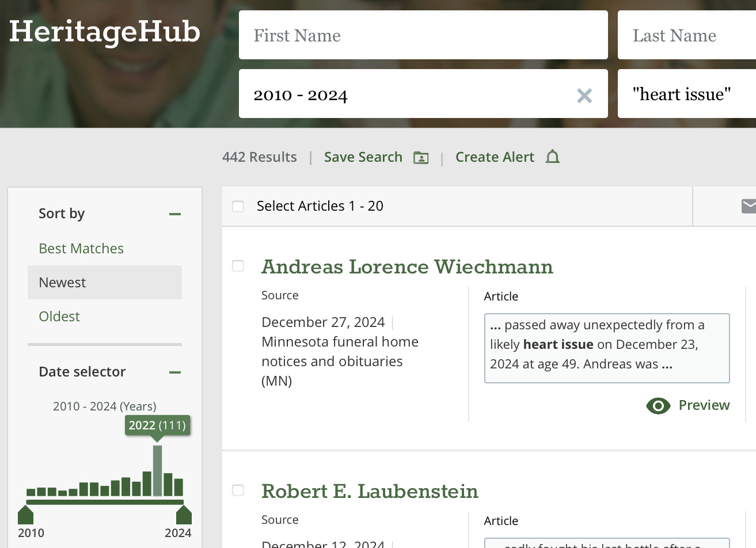Viewport: 756px width, 548px height.
Task: Open Preview for Andreas Wiechmann article
Action: [704, 405]
